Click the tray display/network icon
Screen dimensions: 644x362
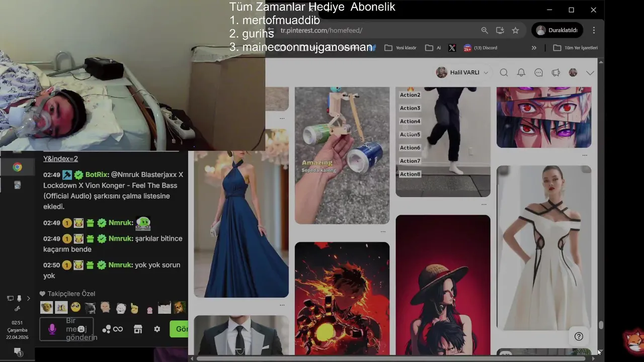pos(10,299)
